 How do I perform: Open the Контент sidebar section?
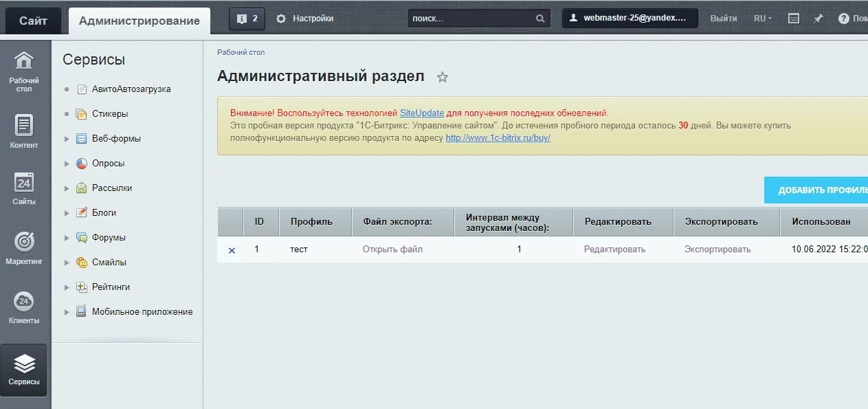(x=24, y=131)
